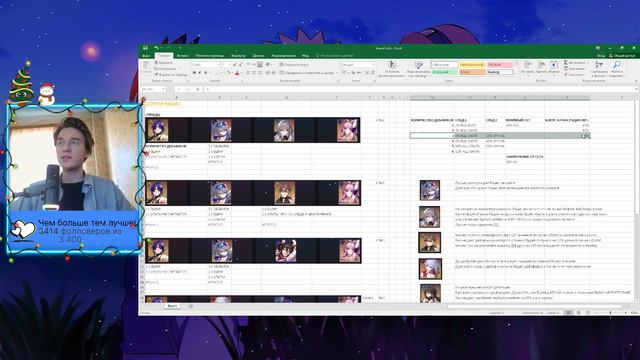The image size is (640, 360).
Task: Click the Format as Table icon
Action: point(418,65)
